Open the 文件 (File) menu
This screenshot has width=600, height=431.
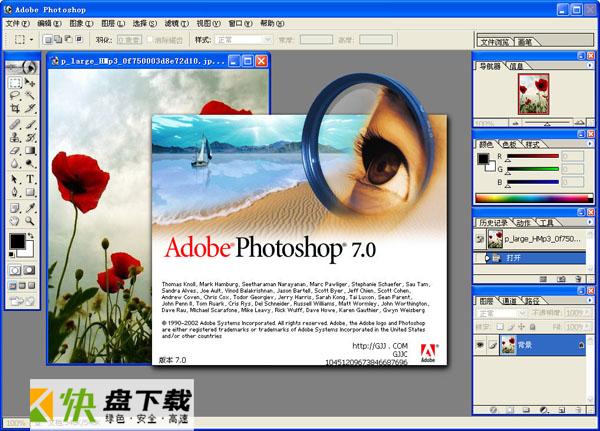click(18, 23)
